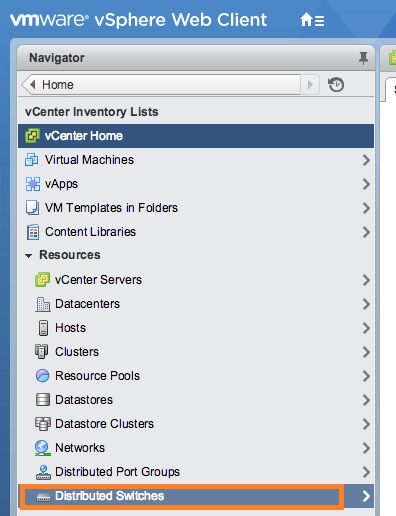Open the recent history clock icon
The height and width of the screenshot is (516, 396).
336,85
